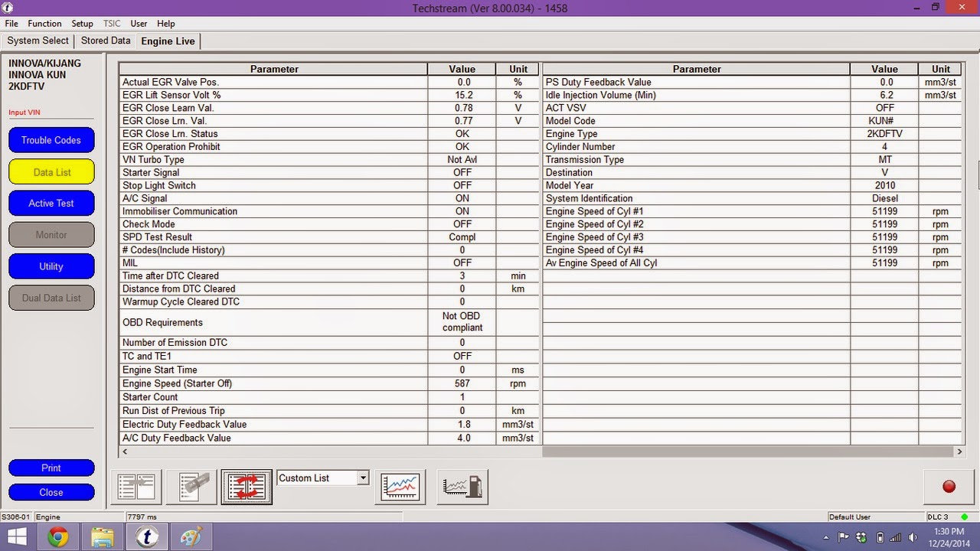Open the line graph view icon

pos(400,487)
